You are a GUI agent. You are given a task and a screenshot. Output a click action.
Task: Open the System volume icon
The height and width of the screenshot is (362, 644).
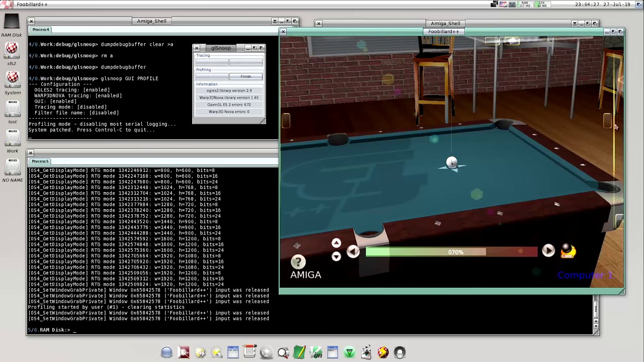click(12, 79)
